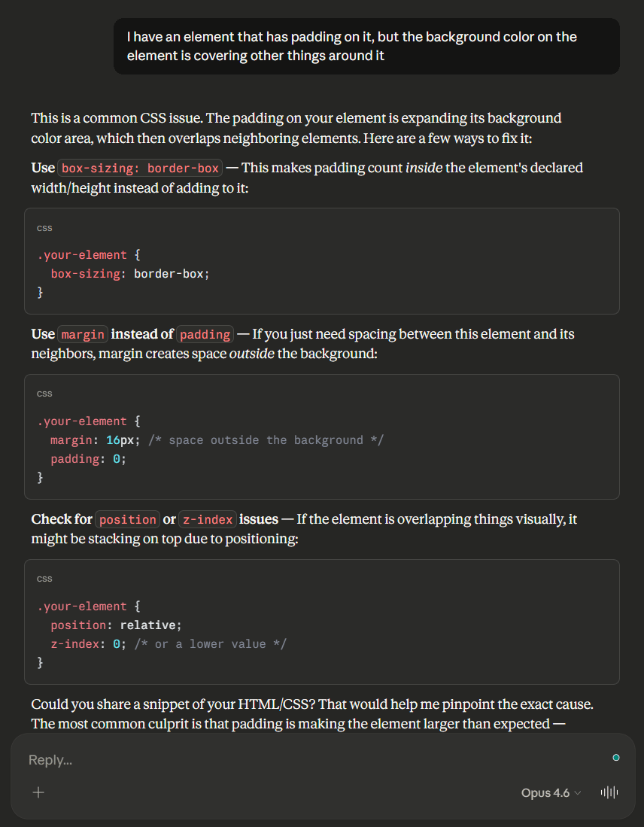Focus the Reply... input field
Viewport: 644px width, 827px height.
(301, 760)
